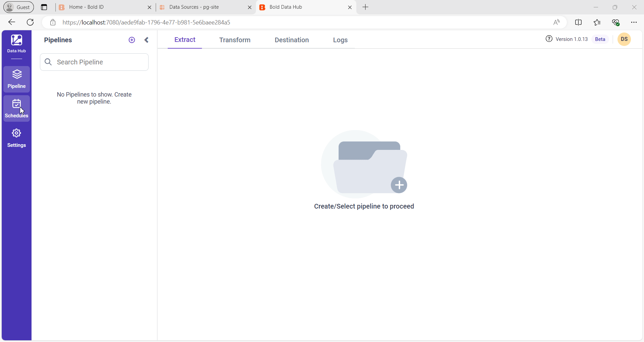This screenshot has width=644, height=342.
Task: Switch to the Transform tab
Action: [x=235, y=40]
